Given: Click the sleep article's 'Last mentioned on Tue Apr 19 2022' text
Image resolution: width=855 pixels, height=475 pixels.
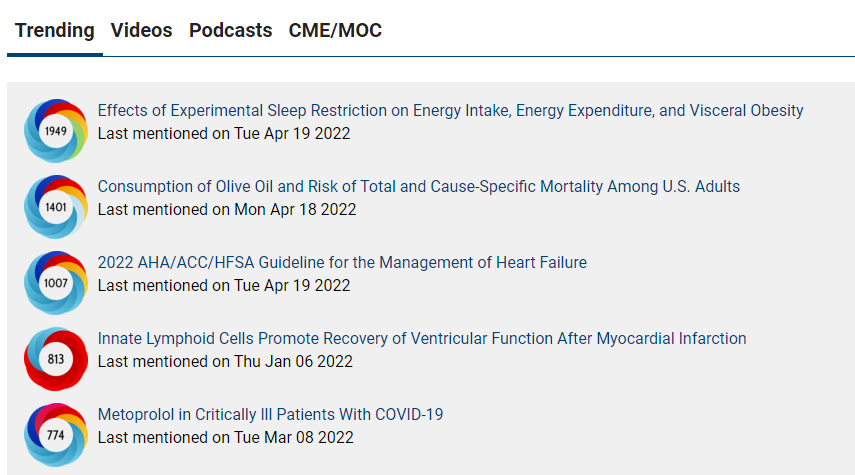Looking at the screenshot, I should pos(224,134).
